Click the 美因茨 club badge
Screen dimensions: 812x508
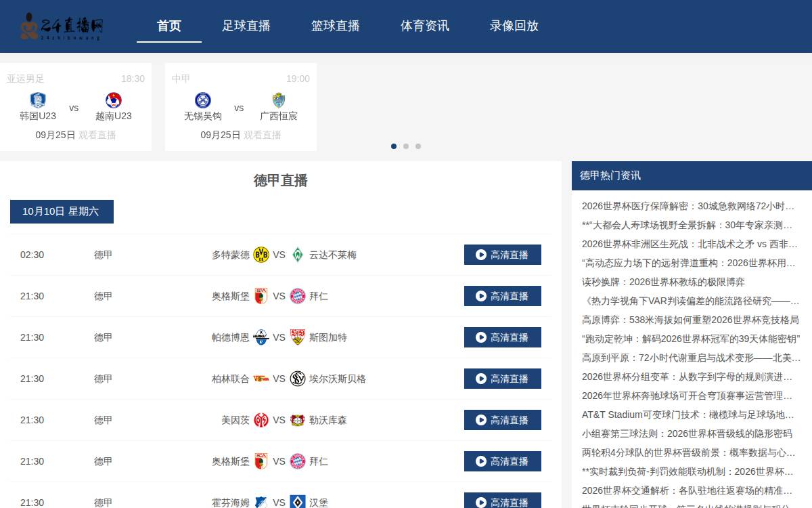pyautogui.click(x=261, y=420)
